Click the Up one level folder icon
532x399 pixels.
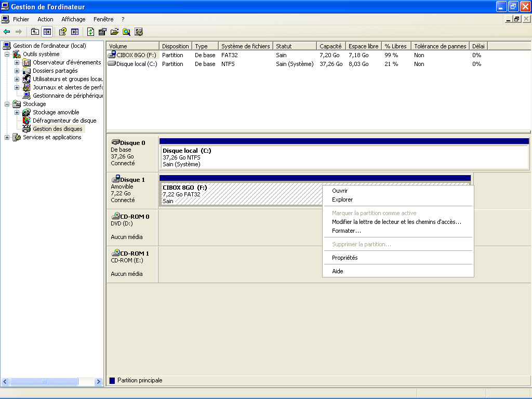pos(35,32)
